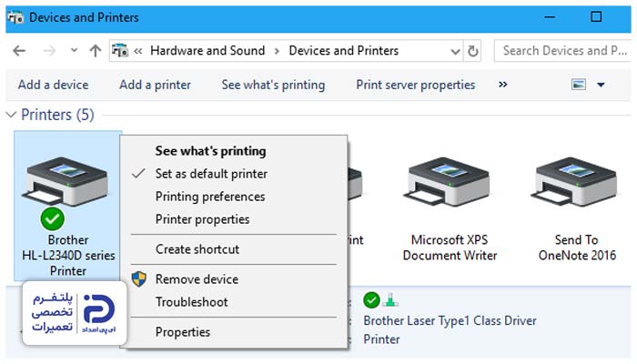Screen dimensions: 637x364
Task: Maximize the Devices and Printers window
Action: pyautogui.click(x=596, y=17)
